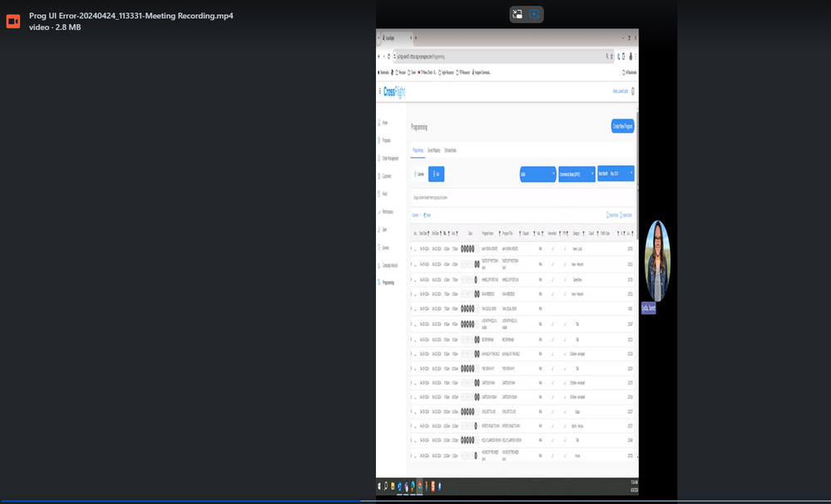
Task: Click the browser address bar URL
Action: click(421, 57)
